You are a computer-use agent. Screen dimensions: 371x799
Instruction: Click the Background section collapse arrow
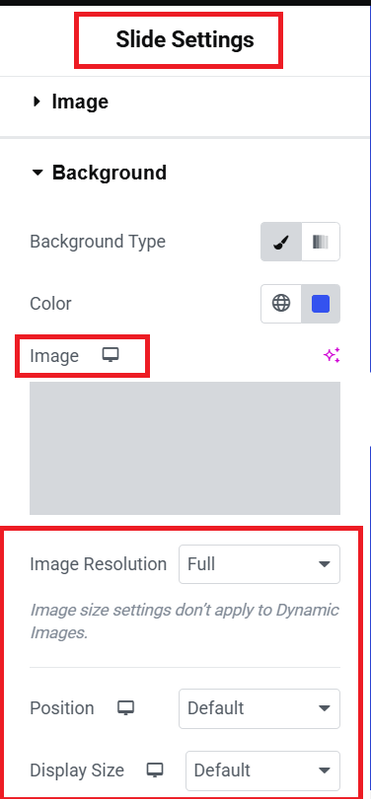coord(37,173)
